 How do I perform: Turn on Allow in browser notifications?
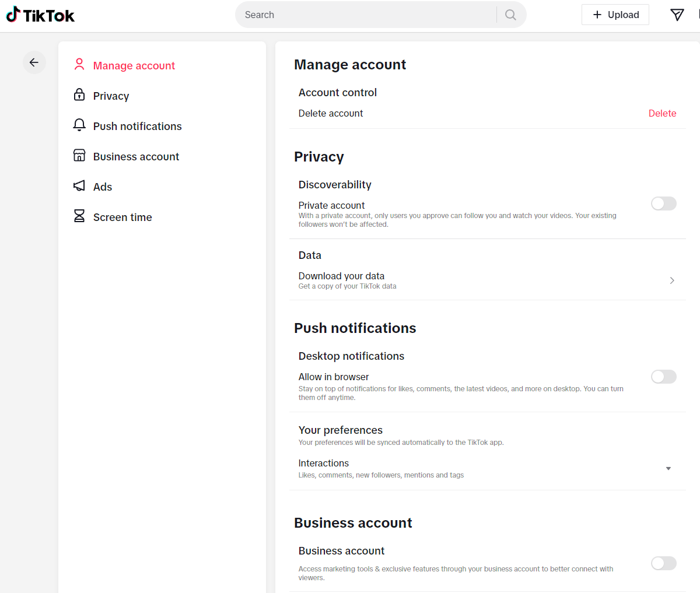coord(663,377)
